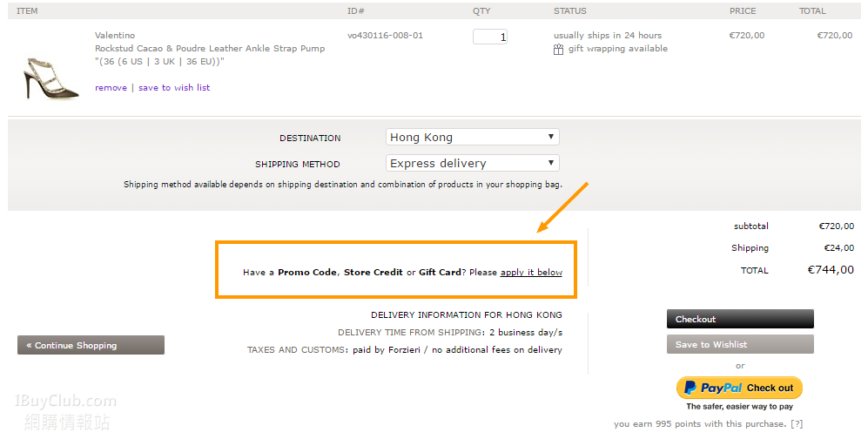Click the 'The safer, easier way to pay' text
This screenshot has height=446, width=868.
[739, 407]
